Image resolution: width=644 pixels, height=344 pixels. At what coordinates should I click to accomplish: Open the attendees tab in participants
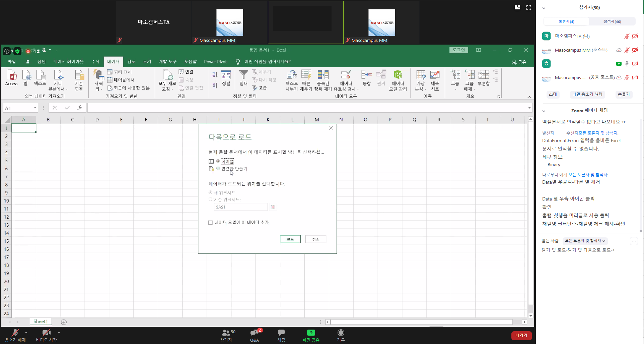pyautogui.click(x=612, y=21)
